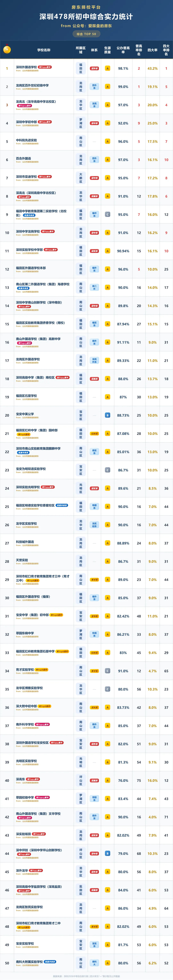Click the school name 科技城外国语
173x980 pixels.
coord(25,542)
